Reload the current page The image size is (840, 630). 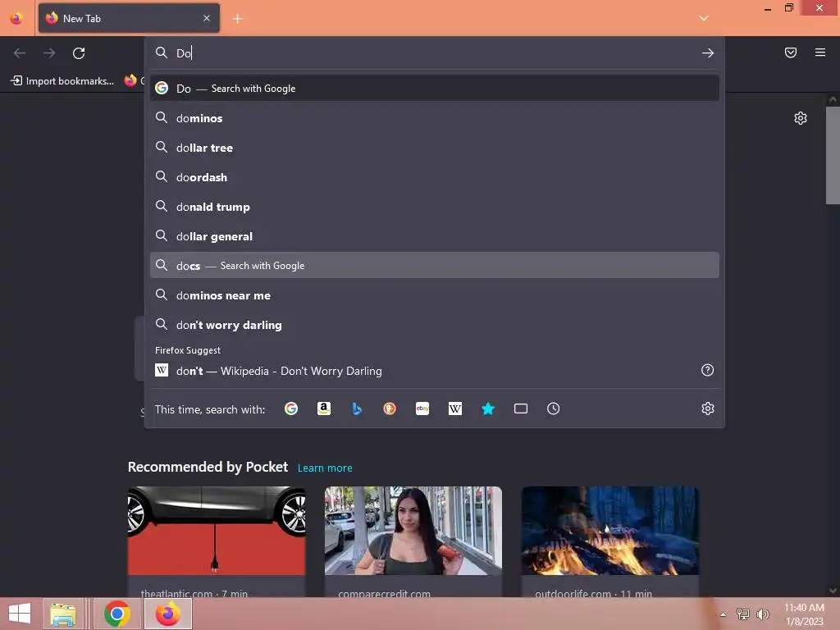coord(79,53)
